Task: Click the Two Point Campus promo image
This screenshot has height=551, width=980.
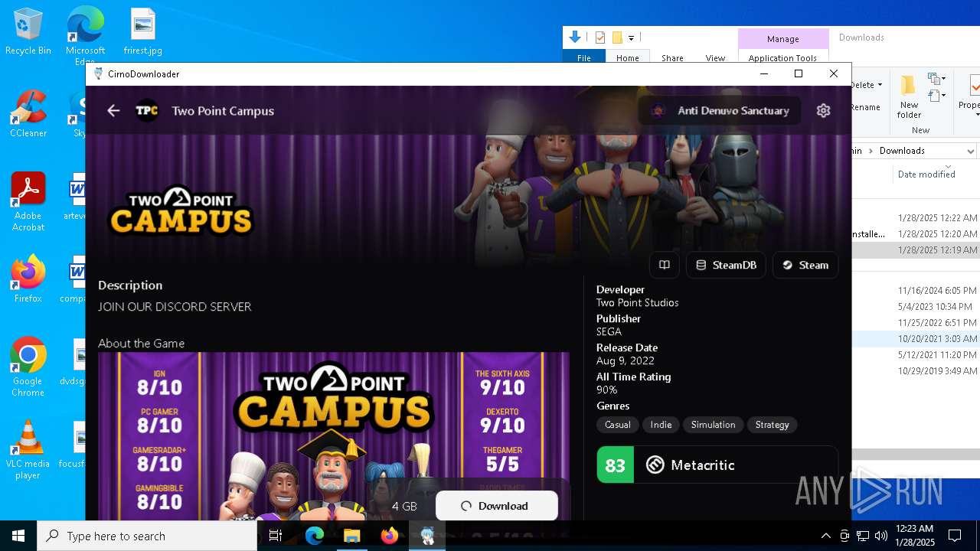Action: [334, 436]
